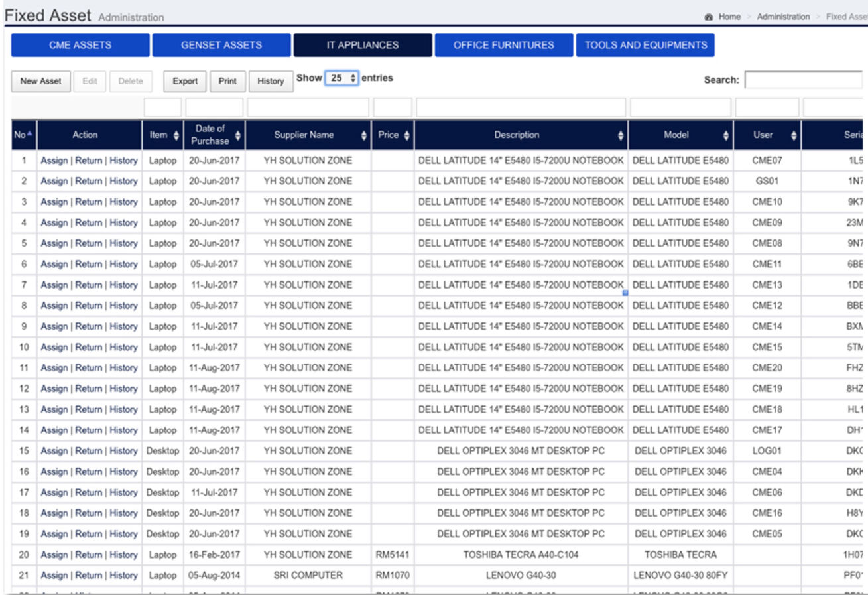
Task: Click the New Asset button
Action: (40, 82)
